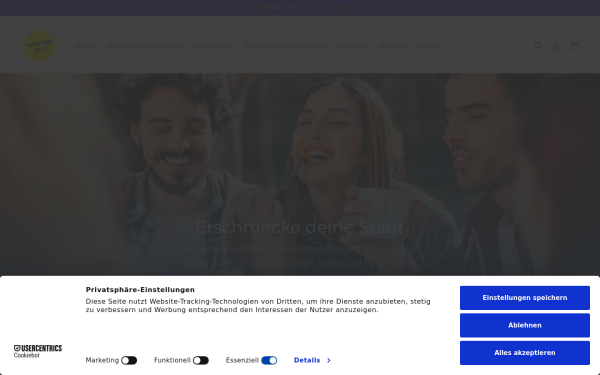Click the Ablehnen button

[525, 325]
